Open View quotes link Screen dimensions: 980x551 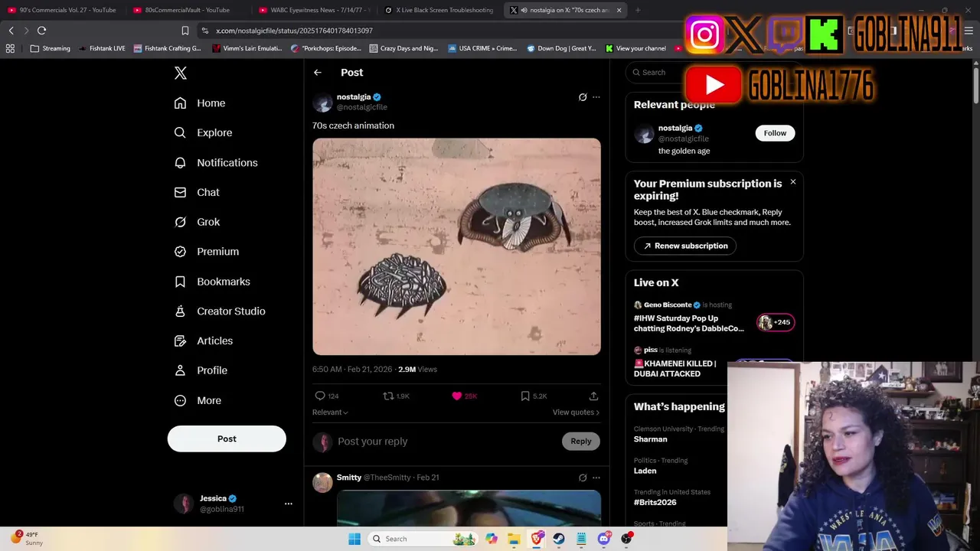[x=576, y=412]
